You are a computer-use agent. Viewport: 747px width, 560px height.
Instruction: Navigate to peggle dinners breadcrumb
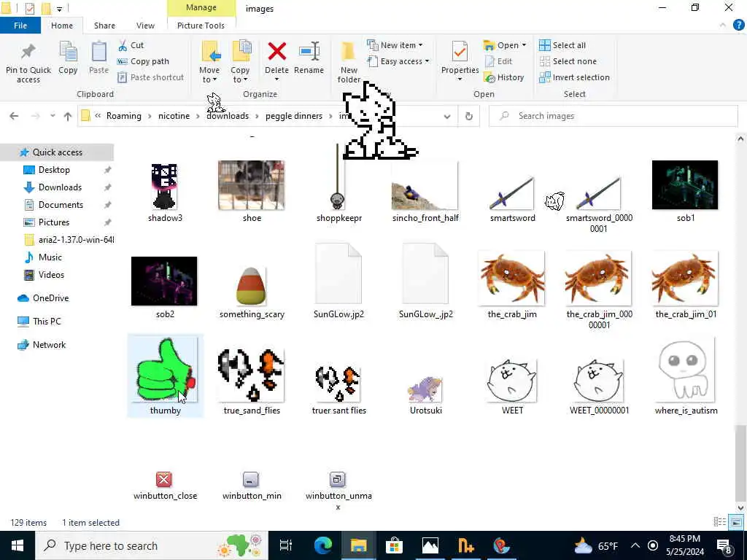pos(294,116)
